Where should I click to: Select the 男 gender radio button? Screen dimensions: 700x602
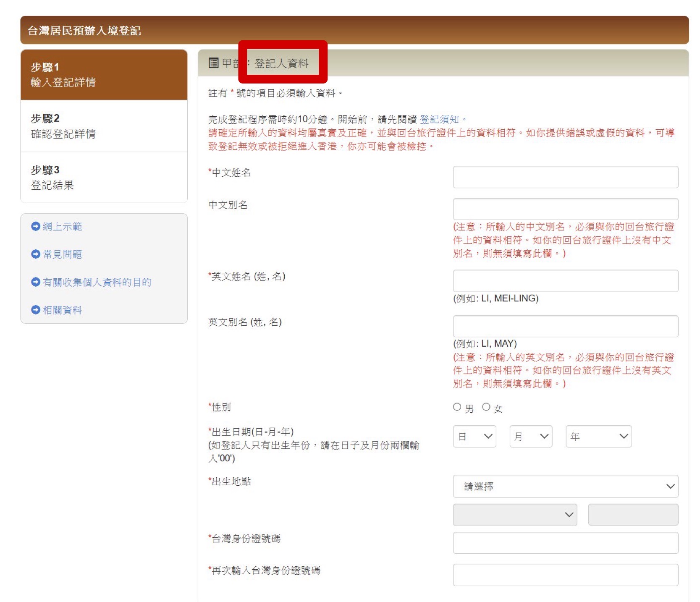coord(457,407)
